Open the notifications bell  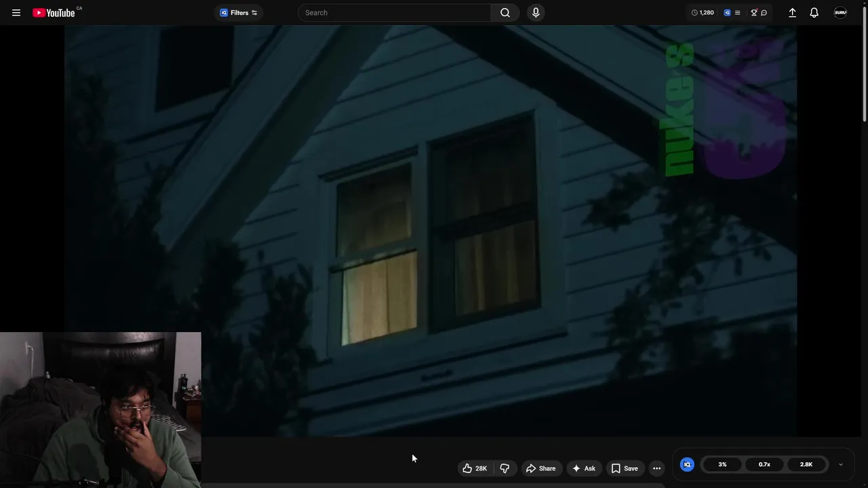coord(814,13)
